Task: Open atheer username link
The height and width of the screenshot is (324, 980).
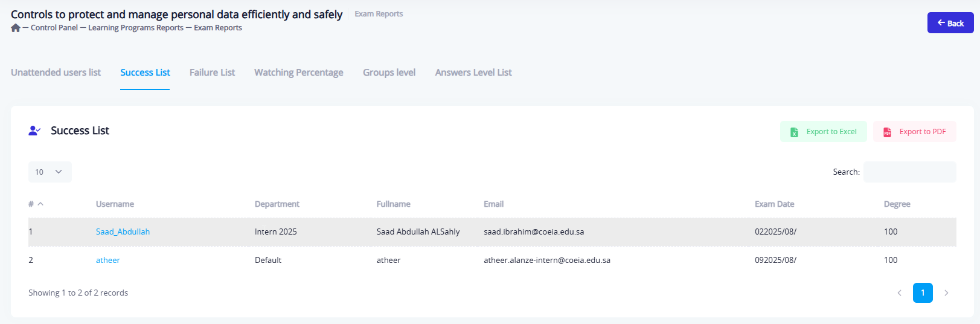Action: pos(108,260)
